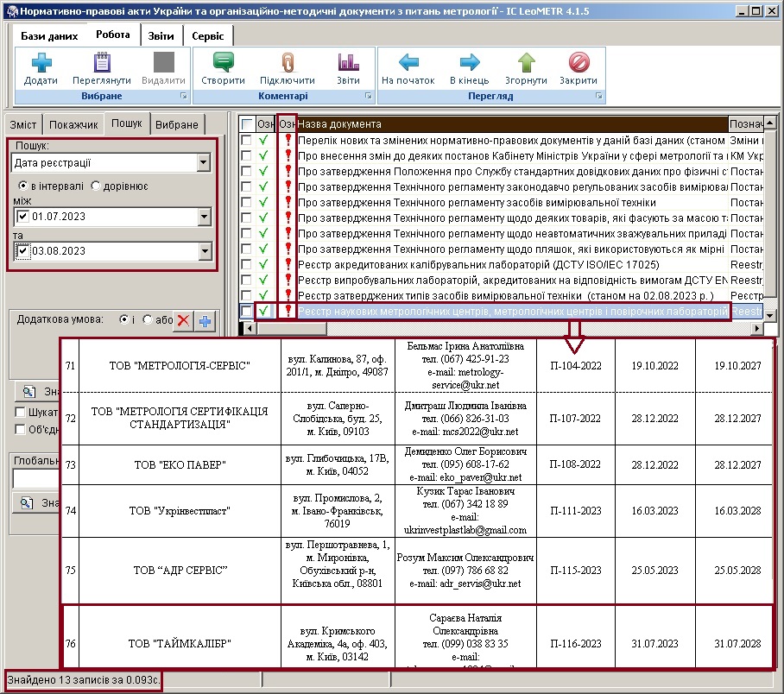Click red exclamation on Про внесення змін row
The width and height of the screenshot is (784, 694).
[x=288, y=156]
